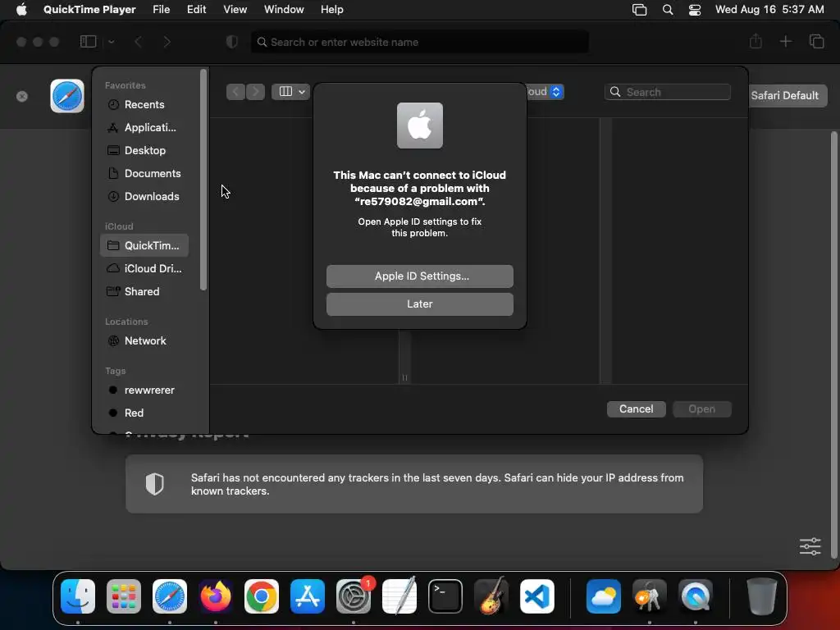Open a new Safari tab
Image resolution: width=840 pixels, height=630 pixels.
point(785,41)
